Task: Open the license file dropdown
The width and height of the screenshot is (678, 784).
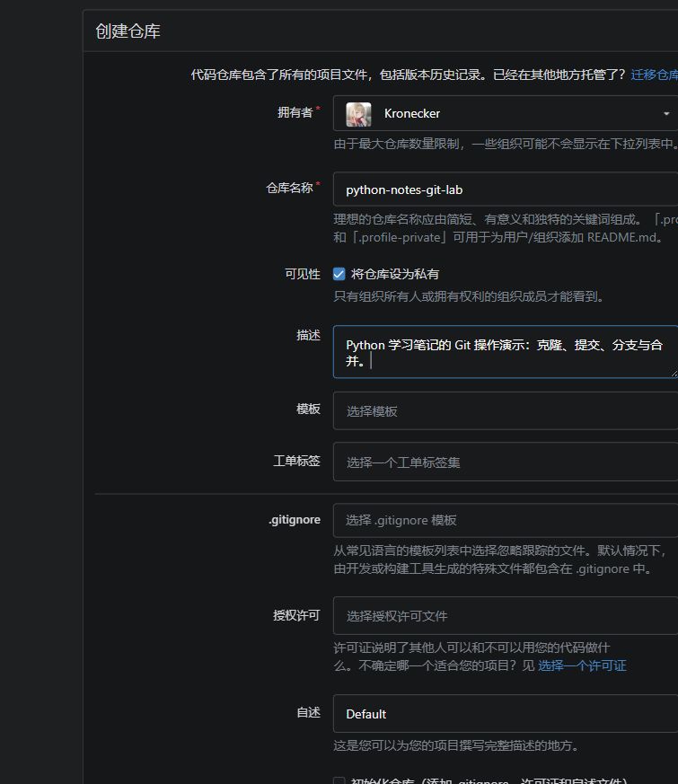Action: (506, 615)
